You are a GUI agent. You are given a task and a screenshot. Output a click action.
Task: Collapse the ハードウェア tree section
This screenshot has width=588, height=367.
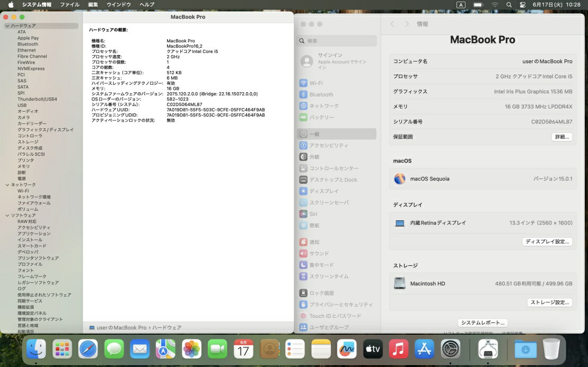[x=7, y=26]
